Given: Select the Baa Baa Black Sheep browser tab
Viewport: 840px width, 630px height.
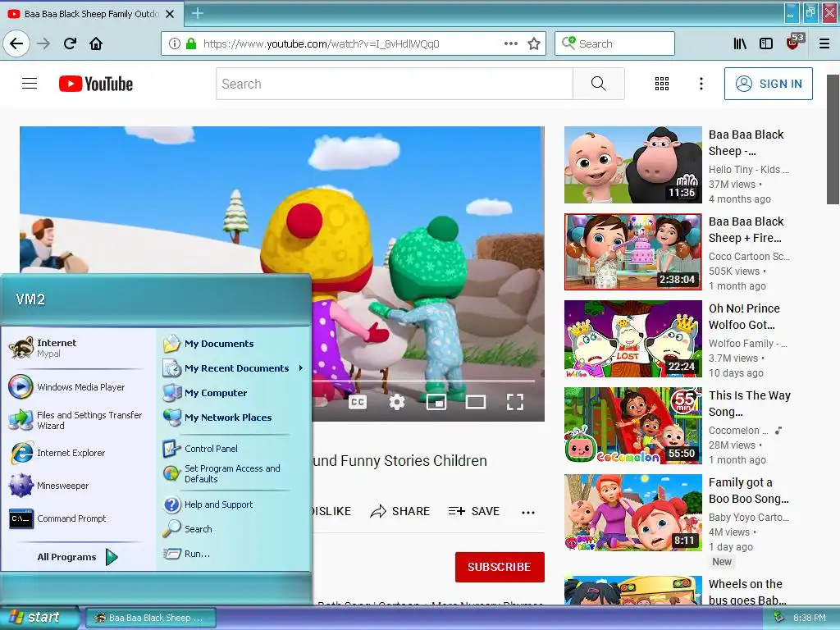Looking at the screenshot, I should (92, 14).
